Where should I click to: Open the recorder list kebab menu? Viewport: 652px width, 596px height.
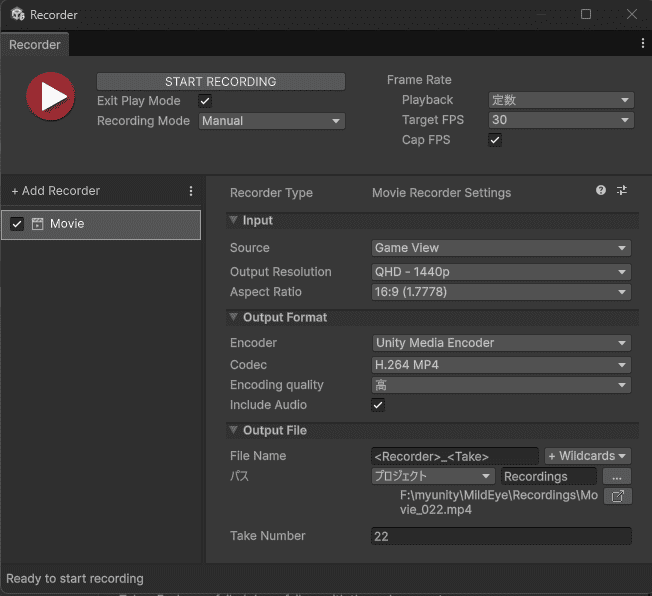click(x=191, y=191)
